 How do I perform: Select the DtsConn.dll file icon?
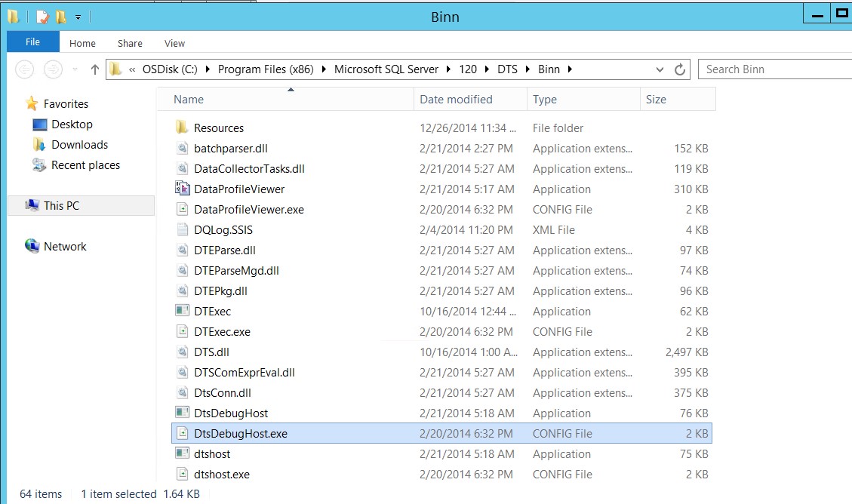coord(183,392)
